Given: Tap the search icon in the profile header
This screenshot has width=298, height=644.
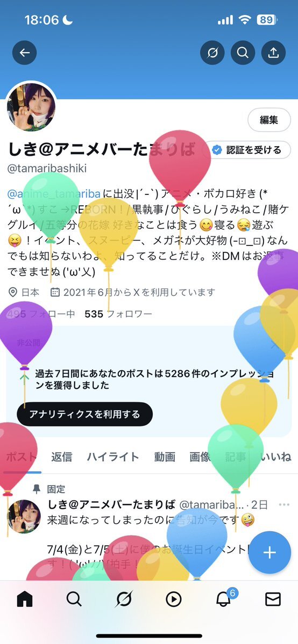Looking at the screenshot, I should click(243, 53).
